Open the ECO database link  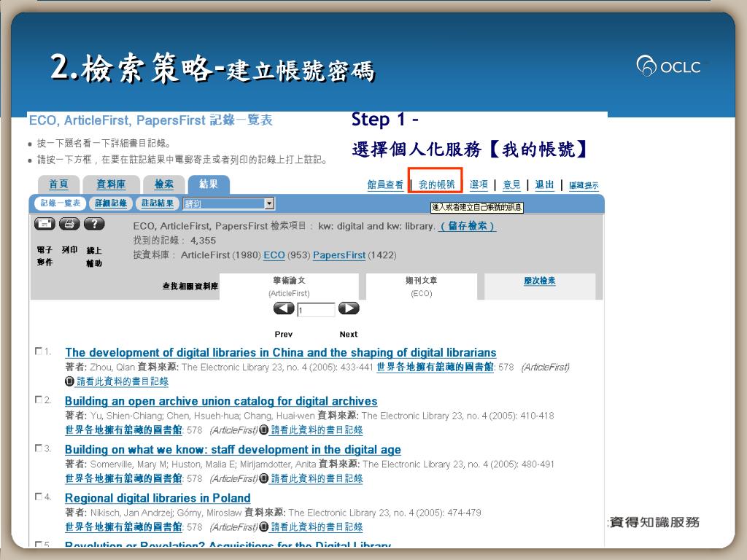click(x=274, y=255)
